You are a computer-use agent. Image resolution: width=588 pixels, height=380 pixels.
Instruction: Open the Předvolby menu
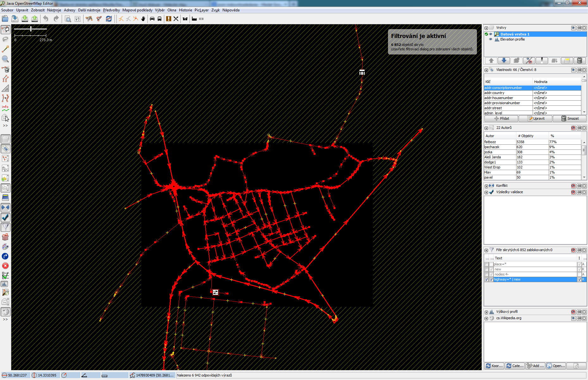coord(111,10)
